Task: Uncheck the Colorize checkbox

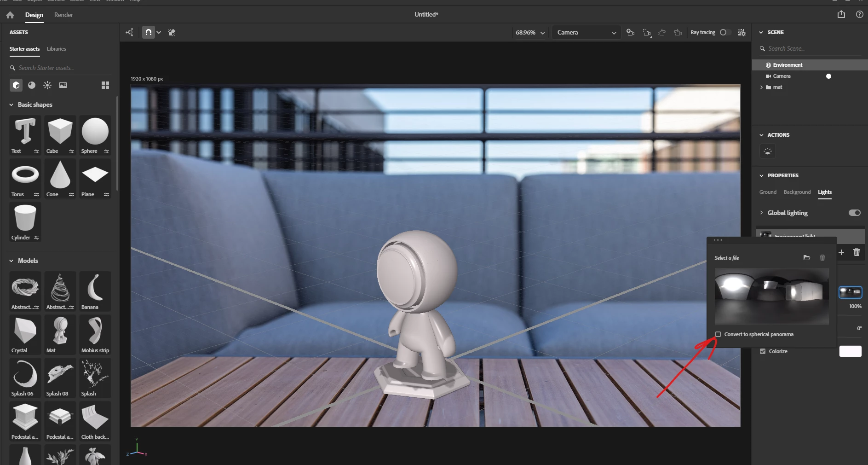Action: click(763, 351)
